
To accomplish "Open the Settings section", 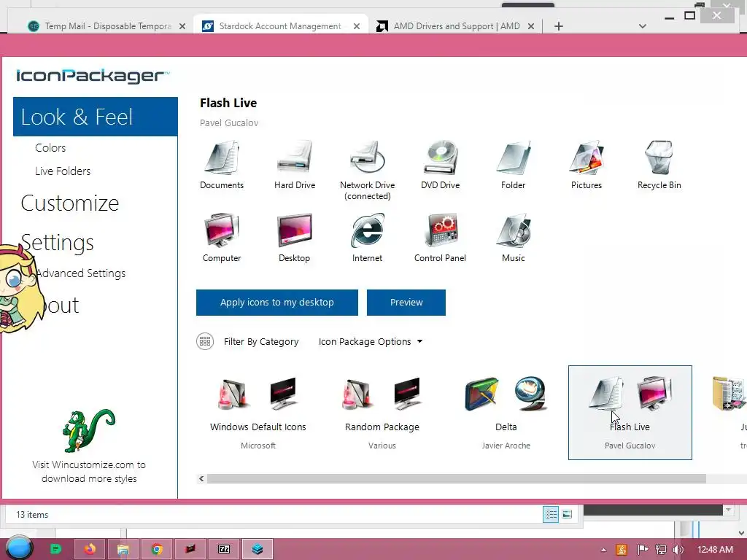I will pos(58,242).
